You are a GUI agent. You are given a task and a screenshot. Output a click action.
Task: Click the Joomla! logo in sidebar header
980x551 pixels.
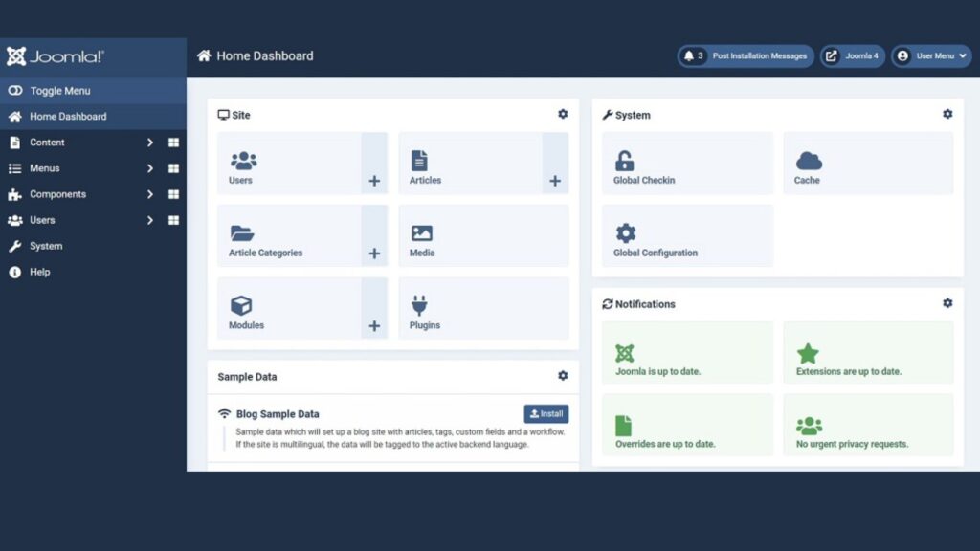(x=56, y=56)
